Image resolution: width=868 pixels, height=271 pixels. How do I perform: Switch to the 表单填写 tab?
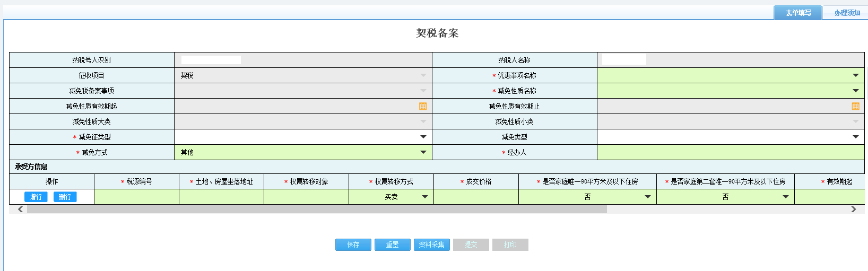click(x=798, y=13)
